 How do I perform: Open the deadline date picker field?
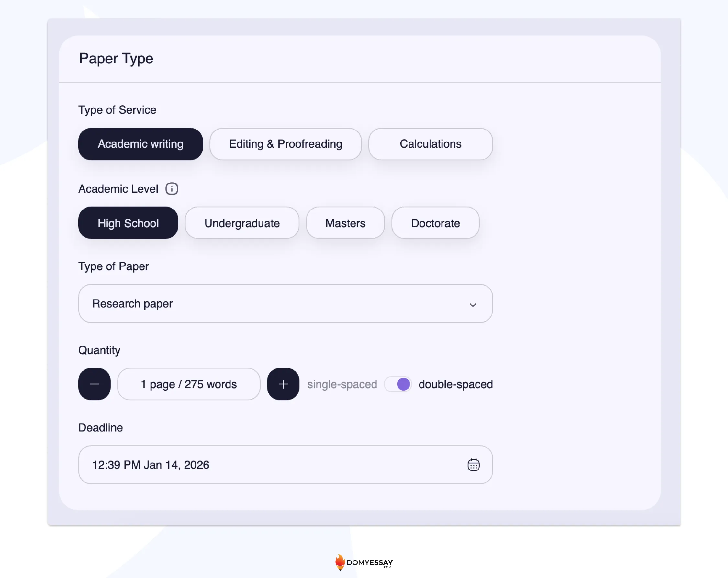(270, 465)
